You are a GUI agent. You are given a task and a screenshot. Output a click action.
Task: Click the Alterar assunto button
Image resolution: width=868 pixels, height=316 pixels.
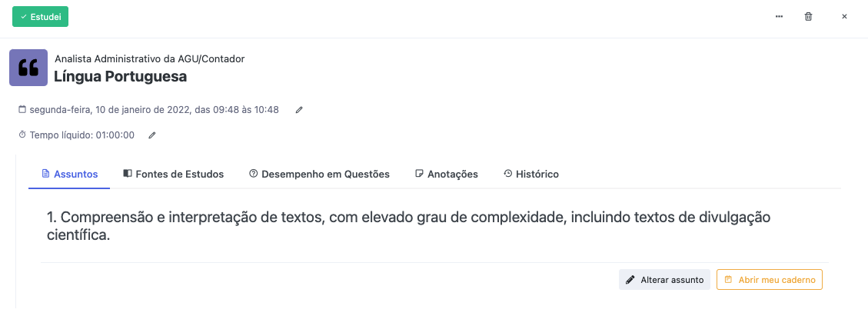(664, 279)
